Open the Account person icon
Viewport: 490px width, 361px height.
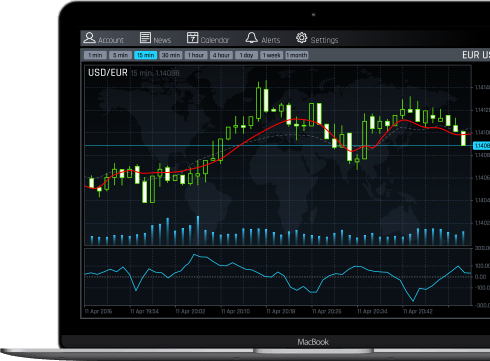89,37
